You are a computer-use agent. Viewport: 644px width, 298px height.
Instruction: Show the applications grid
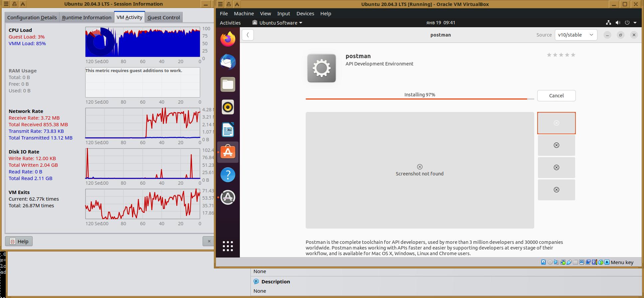(228, 246)
